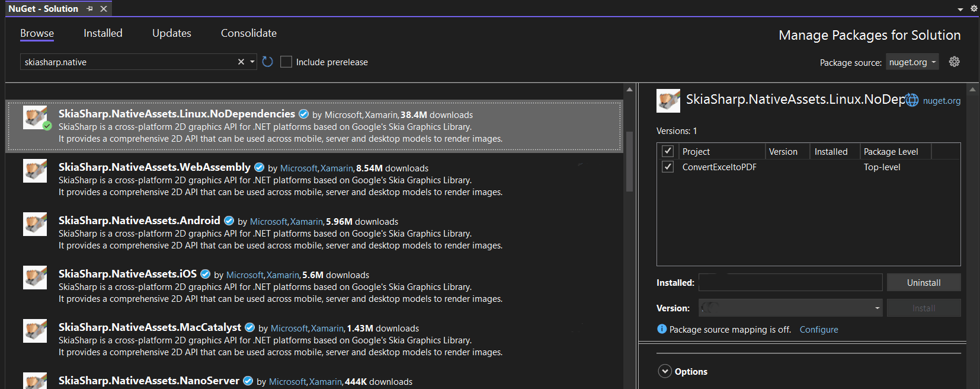
Task: Open the search history dropdown arrow
Action: coord(252,62)
